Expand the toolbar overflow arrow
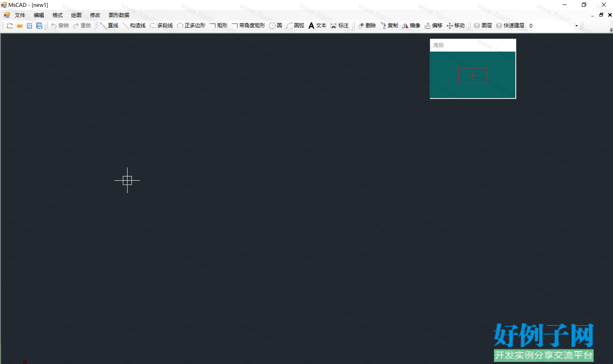Screen dimensions: 613x364 (x=611, y=30)
